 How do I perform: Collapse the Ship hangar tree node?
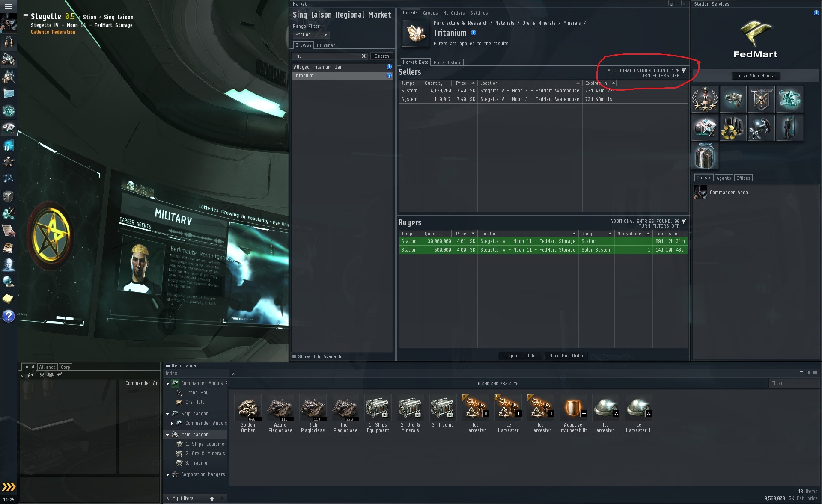[x=168, y=414]
